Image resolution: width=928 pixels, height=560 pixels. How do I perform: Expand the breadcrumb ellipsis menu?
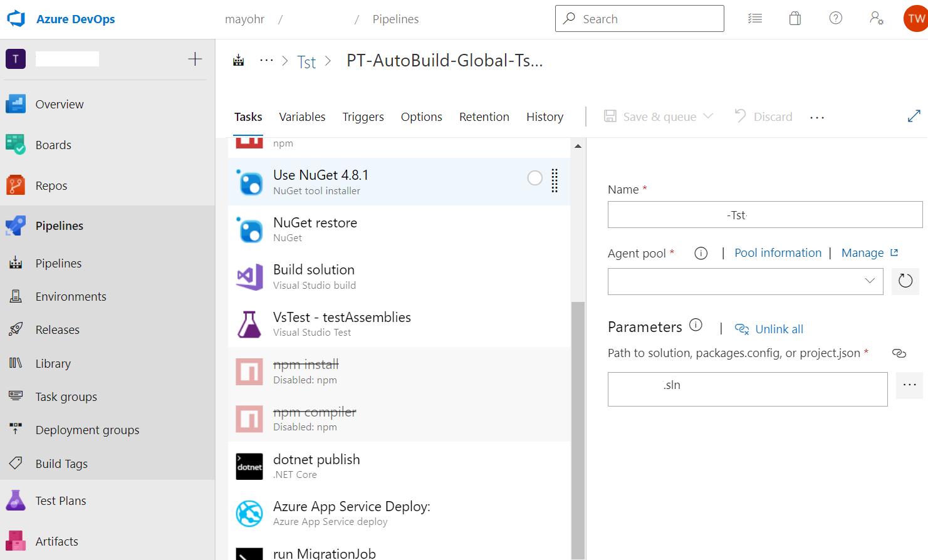point(266,61)
